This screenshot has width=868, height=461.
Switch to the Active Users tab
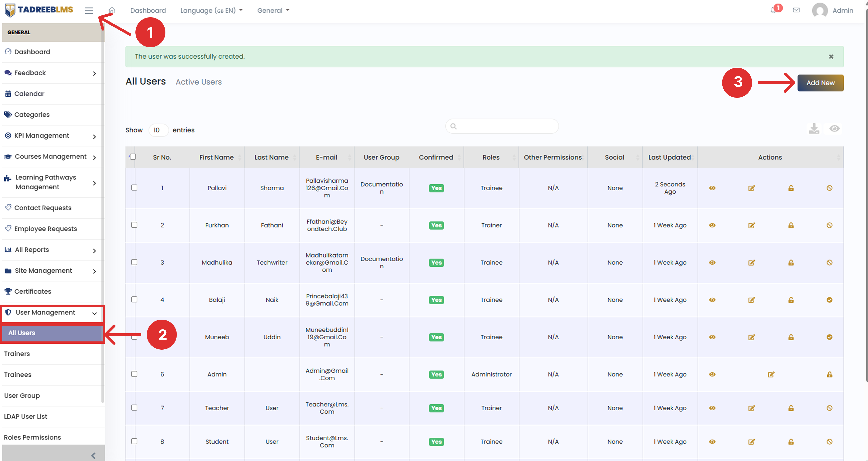click(198, 82)
